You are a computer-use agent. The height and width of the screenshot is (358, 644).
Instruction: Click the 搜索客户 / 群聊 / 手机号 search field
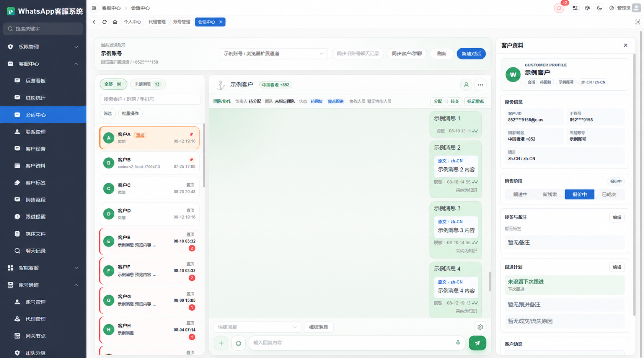tap(150, 99)
